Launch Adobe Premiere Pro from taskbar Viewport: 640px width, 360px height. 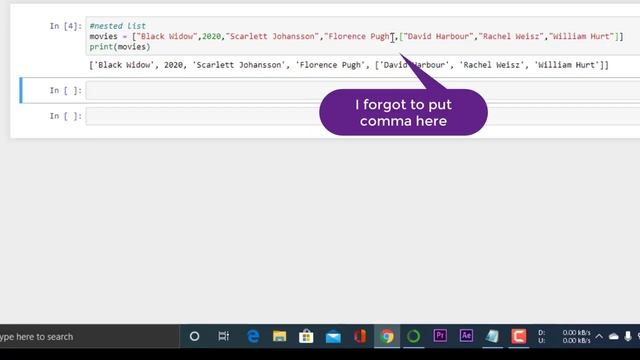pyautogui.click(x=440, y=336)
